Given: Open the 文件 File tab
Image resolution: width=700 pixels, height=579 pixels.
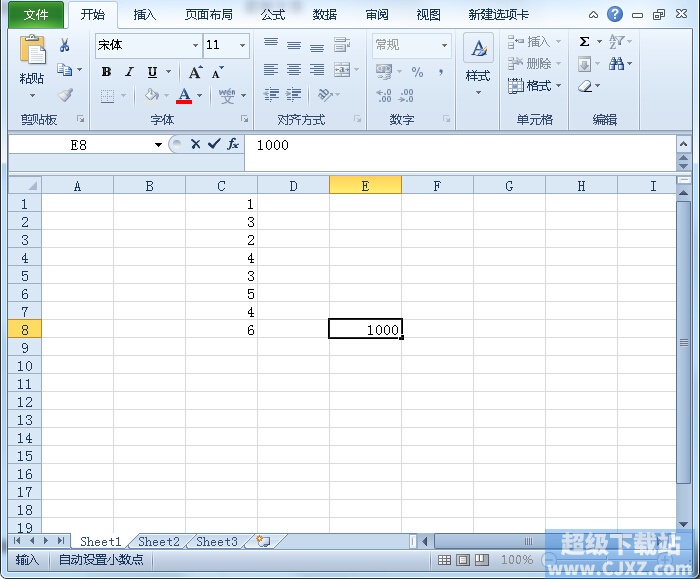Looking at the screenshot, I should coord(36,15).
